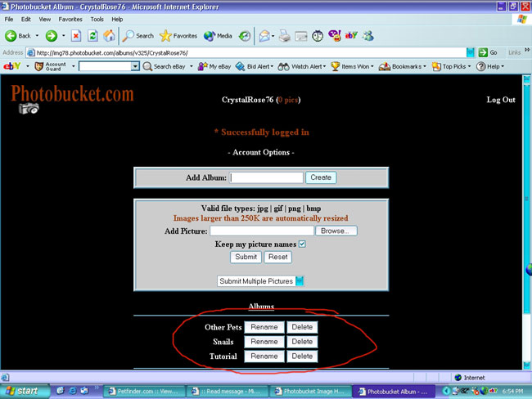Open the Help menu in menu bar
Viewport: 532px width, 399px height.
click(117, 20)
